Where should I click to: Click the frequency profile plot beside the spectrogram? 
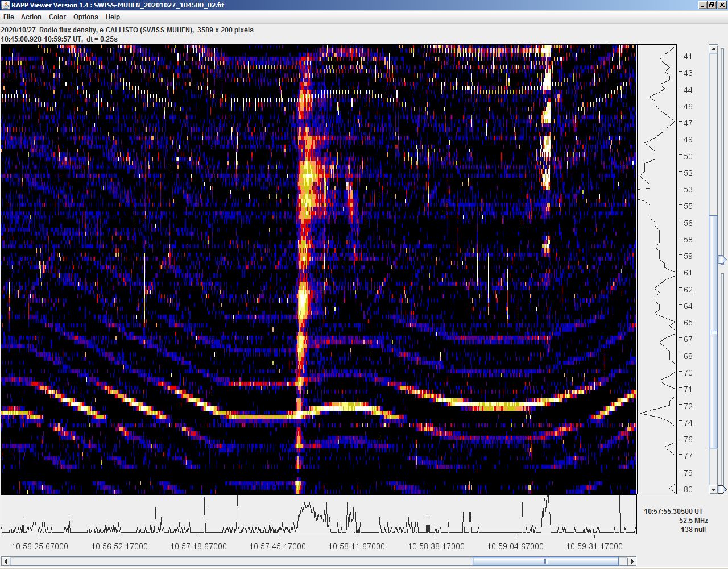[657, 269]
